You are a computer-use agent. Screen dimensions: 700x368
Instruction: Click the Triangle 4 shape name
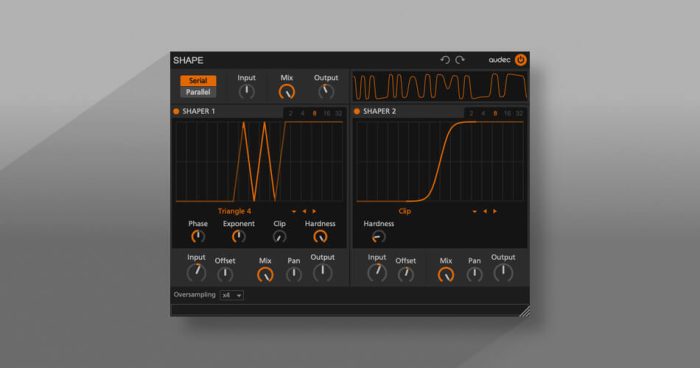234,211
